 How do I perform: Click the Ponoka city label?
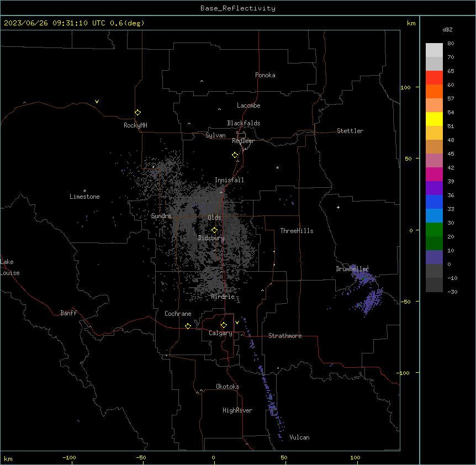pyautogui.click(x=265, y=75)
